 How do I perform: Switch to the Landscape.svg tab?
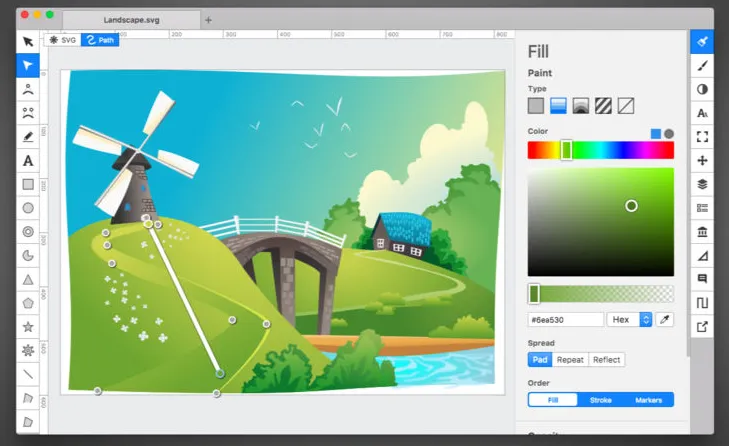click(x=132, y=20)
